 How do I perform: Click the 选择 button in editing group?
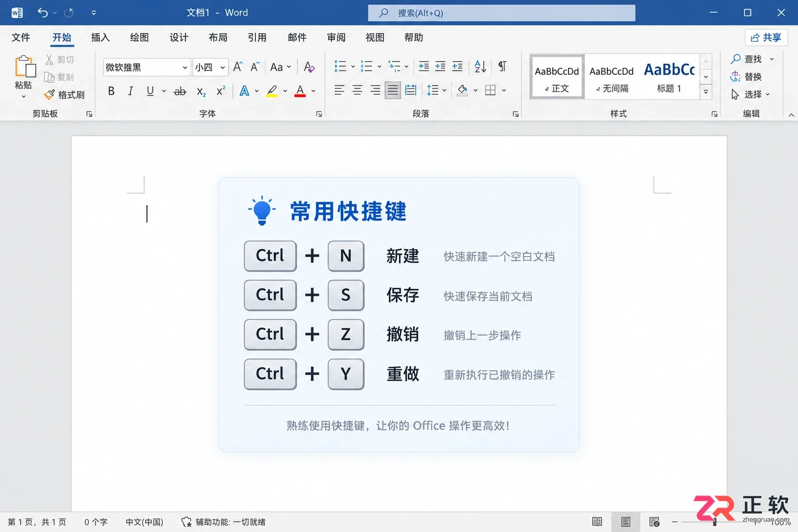(x=750, y=94)
